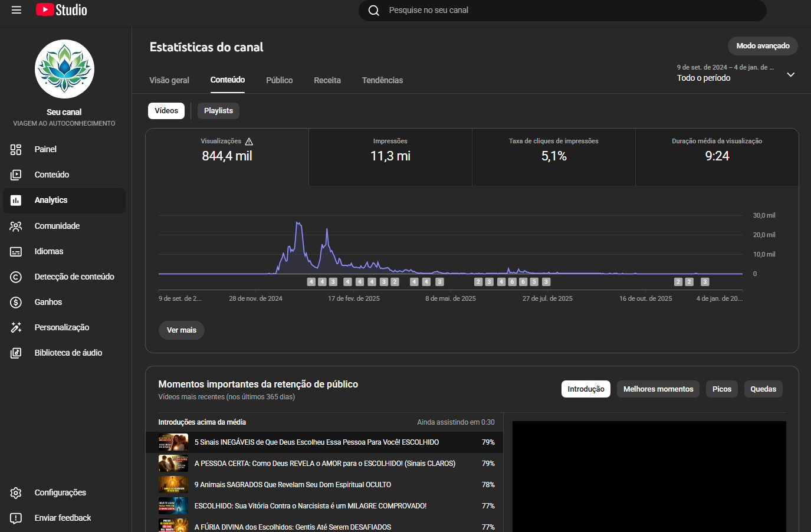This screenshot has height=532, width=811.
Task: Open Configurações gear in sidebar
Action: click(x=16, y=492)
